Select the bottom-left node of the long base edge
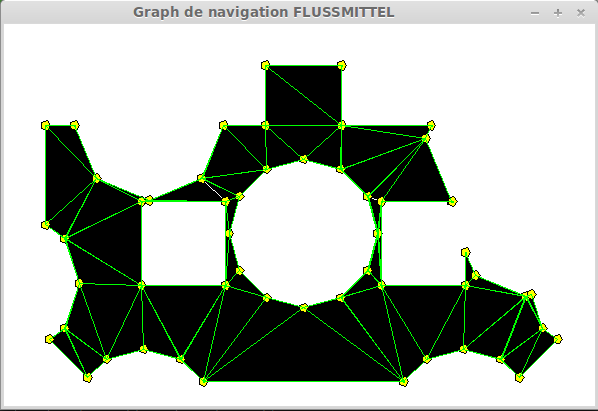 [203, 381]
